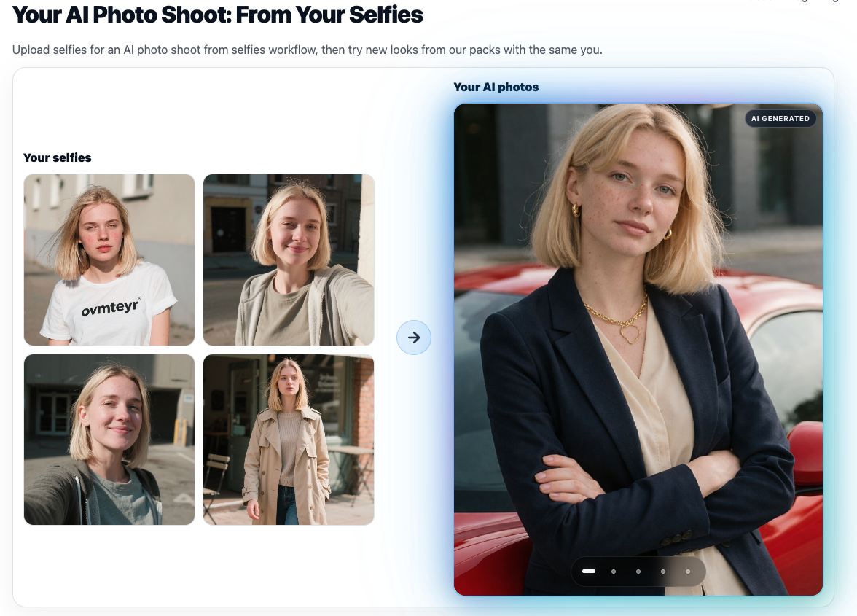Click the right arrow circle button
This screenshot has width=857, height=616.
click(x=414, y=338)
